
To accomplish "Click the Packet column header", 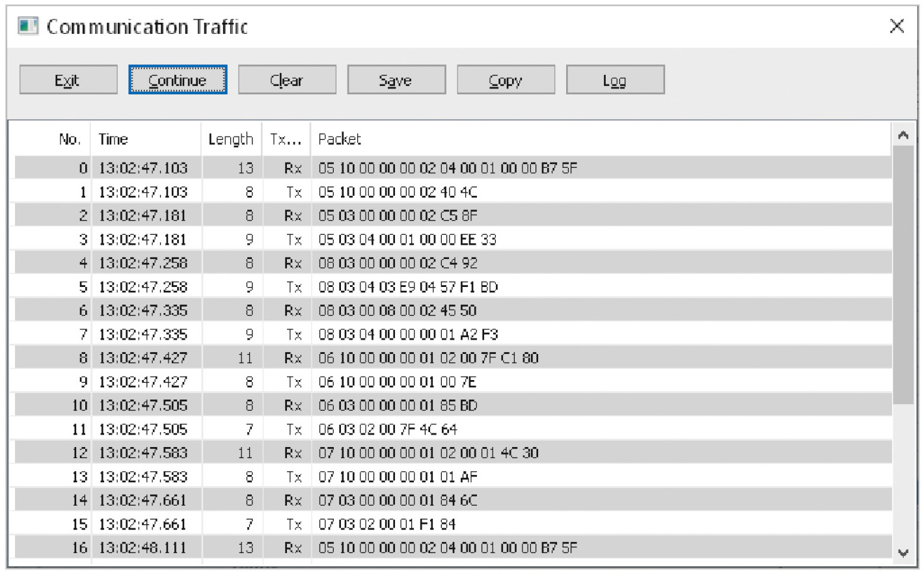I will click(340, 139).
